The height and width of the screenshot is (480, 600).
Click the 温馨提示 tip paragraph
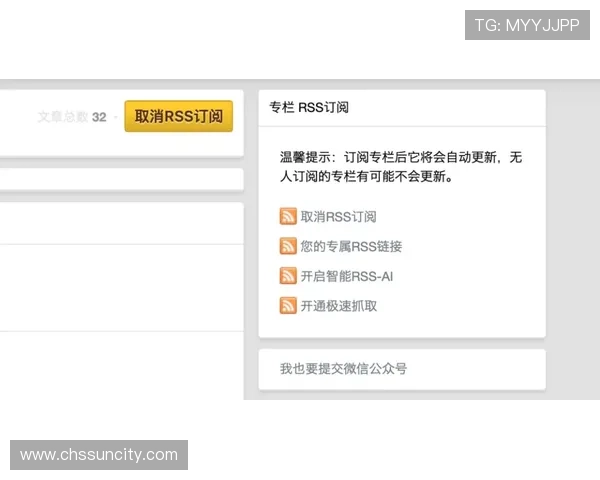tap(401, 167)
